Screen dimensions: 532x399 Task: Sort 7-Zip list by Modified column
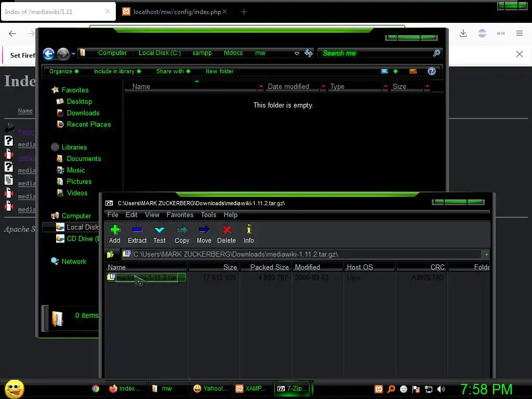(x=317, y=267)
